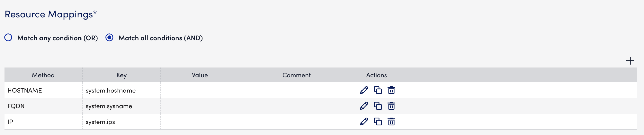Clone the FQDN mapping row

click(x=378, y=106)
